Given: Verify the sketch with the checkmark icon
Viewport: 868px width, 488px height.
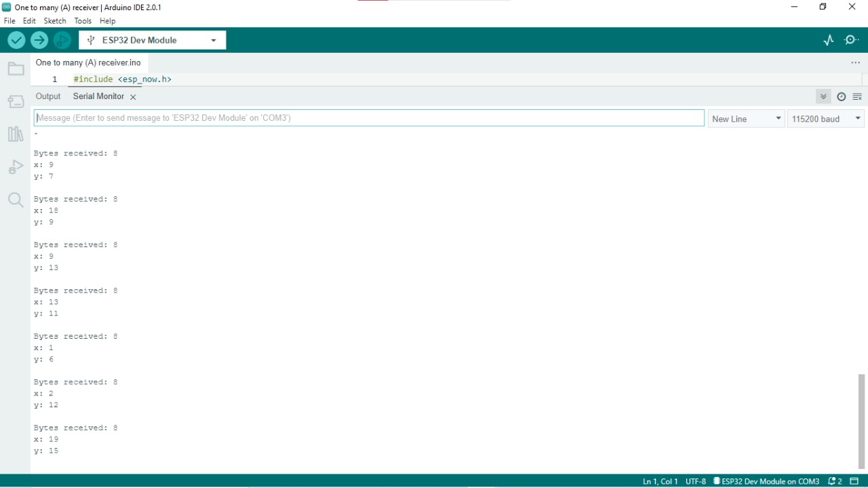Looking at the screenshot, I should click(x=16, y=39).
